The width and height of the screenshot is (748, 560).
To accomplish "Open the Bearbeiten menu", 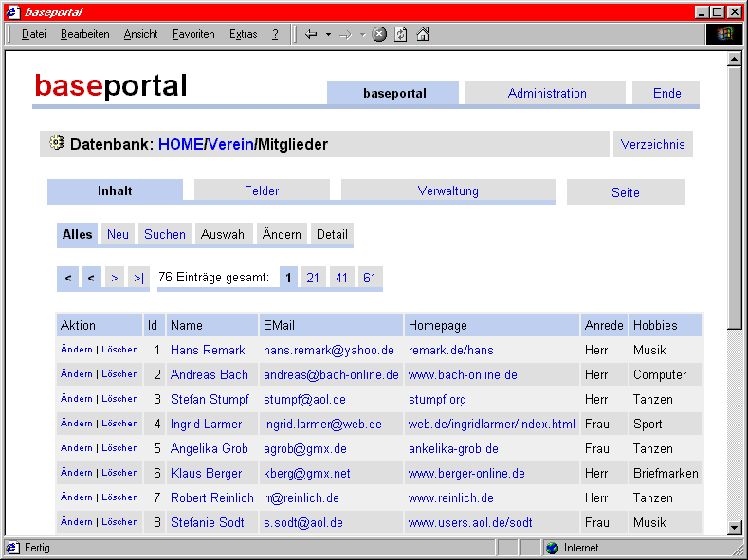I will pos(85,34).
